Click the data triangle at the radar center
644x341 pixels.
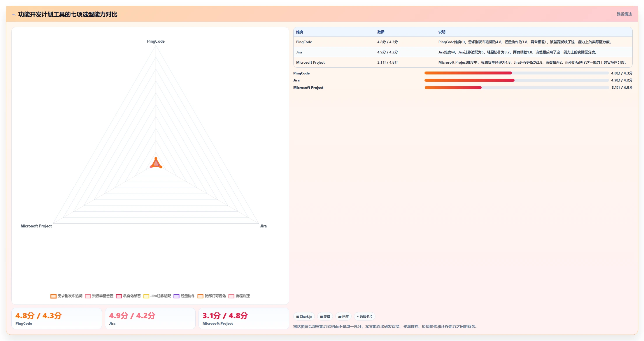coord(156,164)
